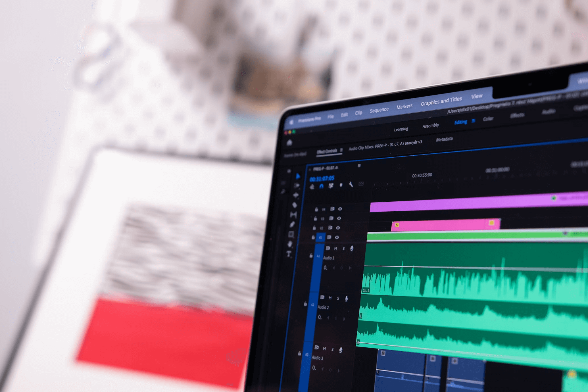Go to next keyframe on Audio 3
Viewport: 588px width, 392px height.
(x=338, y=371)
